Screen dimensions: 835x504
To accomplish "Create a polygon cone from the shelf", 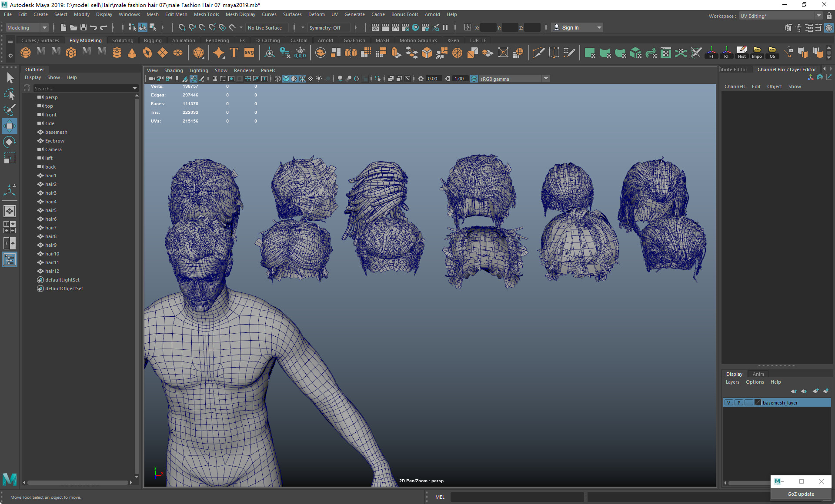I will (132, 53).
